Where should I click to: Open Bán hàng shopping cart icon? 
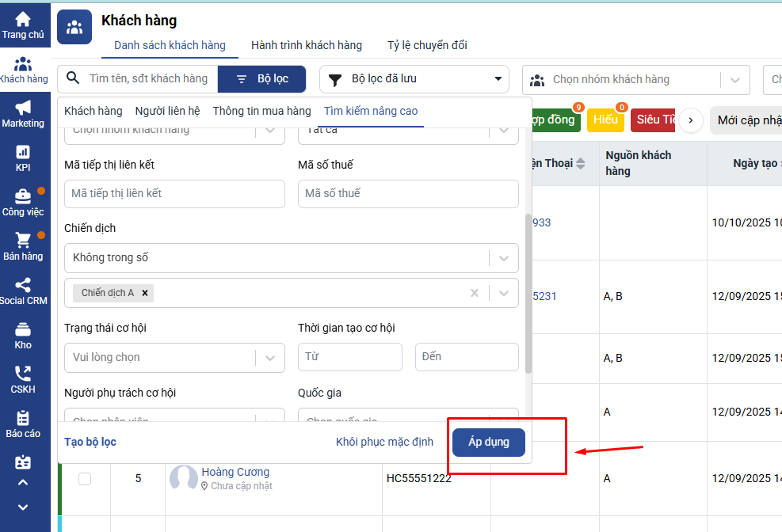(23, 240)
